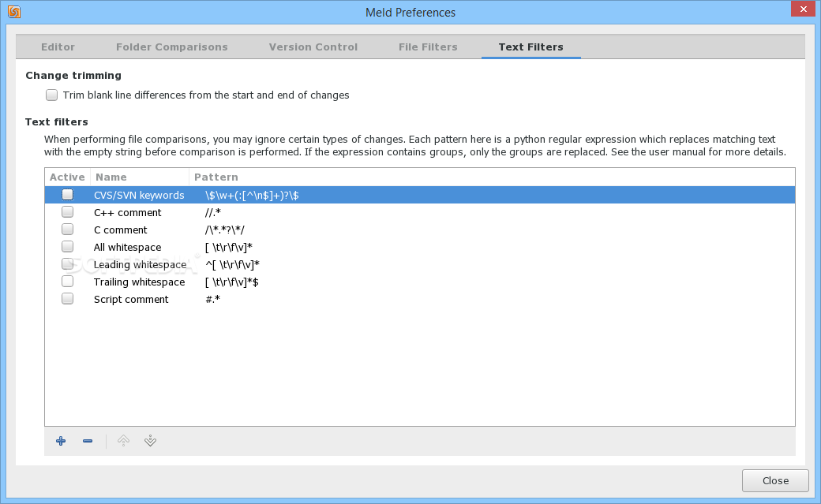Select the Trailing whitespace row name
The height and width of the screenshot is (504, 821).
pyautogui.click(x=139, y=282)
